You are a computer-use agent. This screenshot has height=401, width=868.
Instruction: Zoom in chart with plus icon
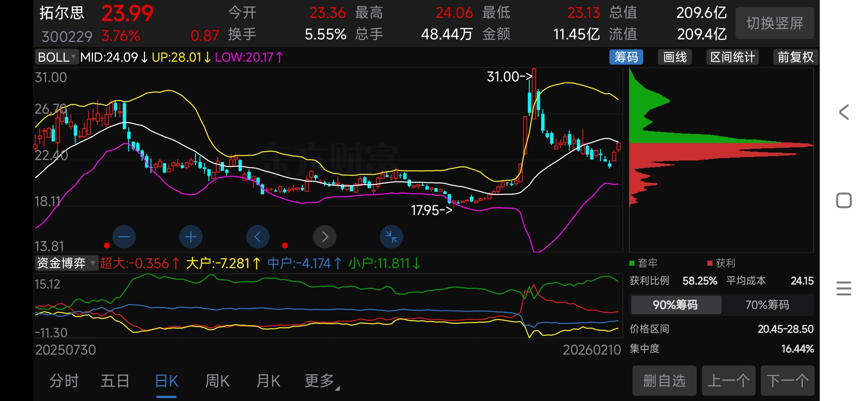point(191,237)
